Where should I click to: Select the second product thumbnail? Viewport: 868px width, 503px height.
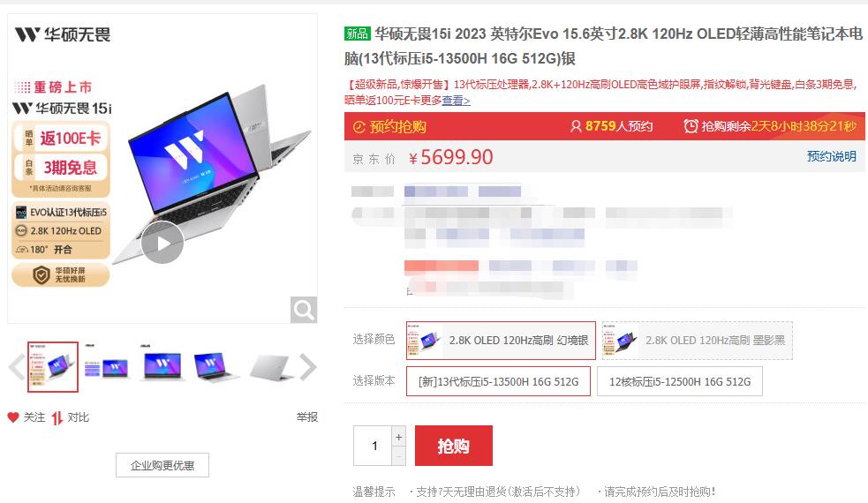(107, 367)
